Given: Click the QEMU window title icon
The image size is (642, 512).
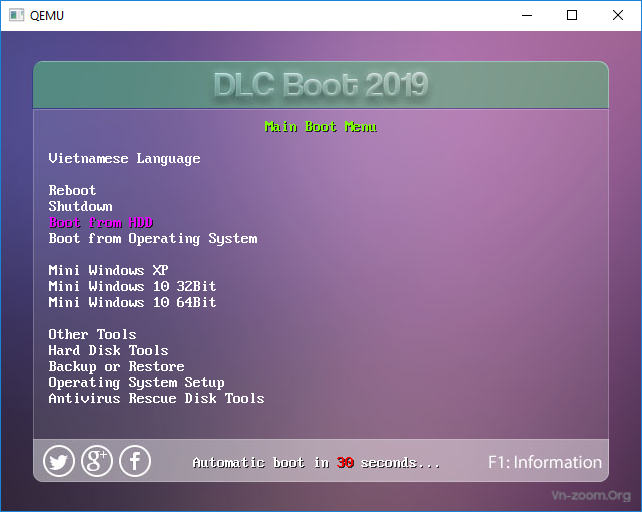Looking at the screenshot, I should click(16, 15).
